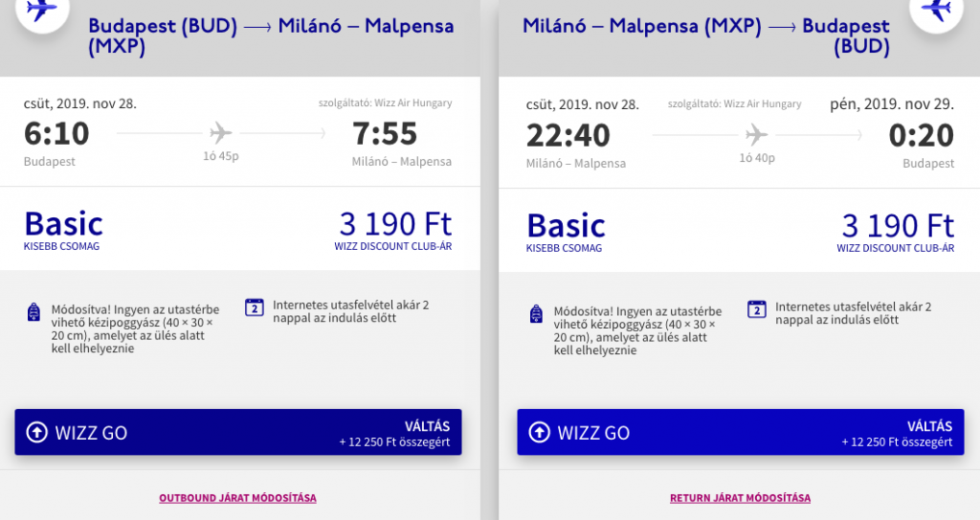Click the return flight airplane circle icon
This screenshot has height=520, width=980.
pyautogui.click(x=936, y=10)
